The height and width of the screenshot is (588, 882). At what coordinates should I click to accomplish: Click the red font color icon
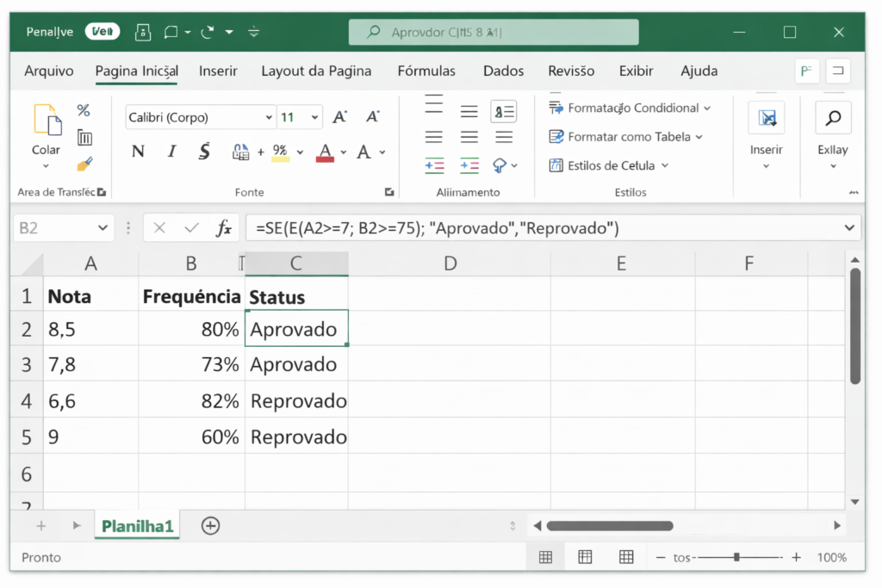point(325,152)
